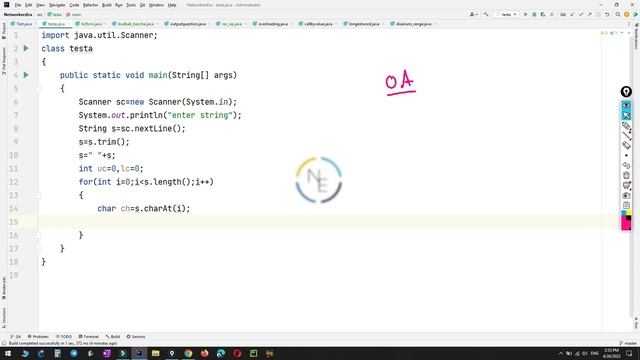Open the Services tool window
The height and width of the screenshot is (360, 640).
[136, 337]
